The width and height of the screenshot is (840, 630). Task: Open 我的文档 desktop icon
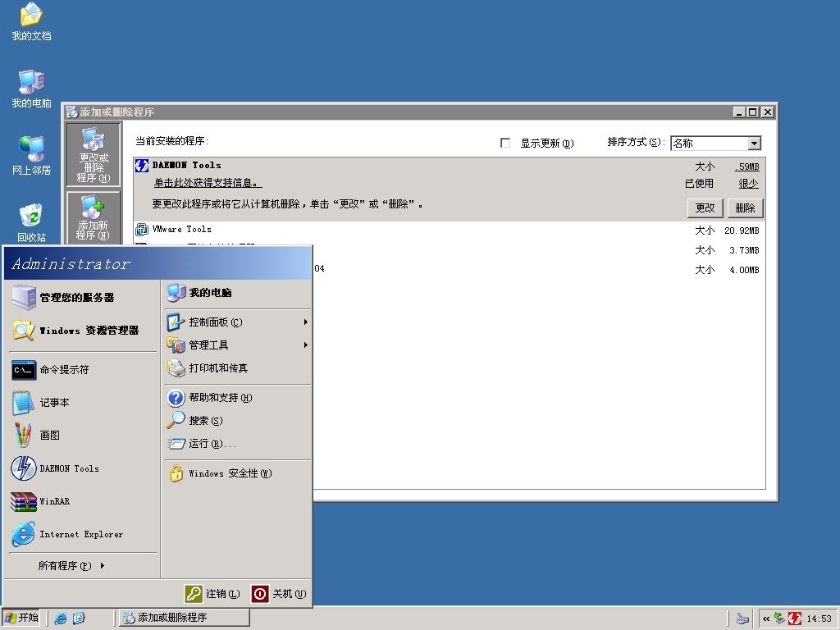31,21
